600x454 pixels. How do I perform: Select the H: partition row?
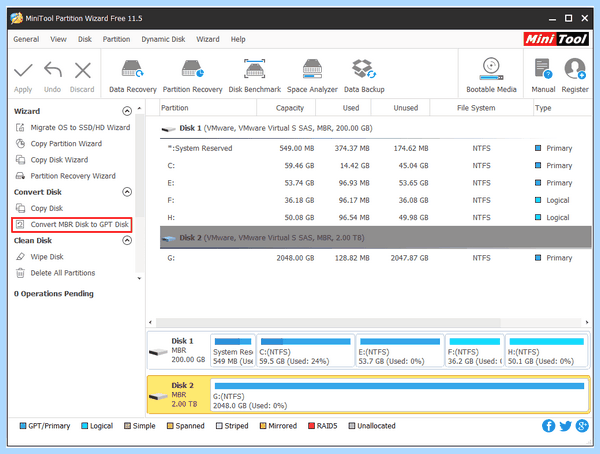tap(375, 217)
